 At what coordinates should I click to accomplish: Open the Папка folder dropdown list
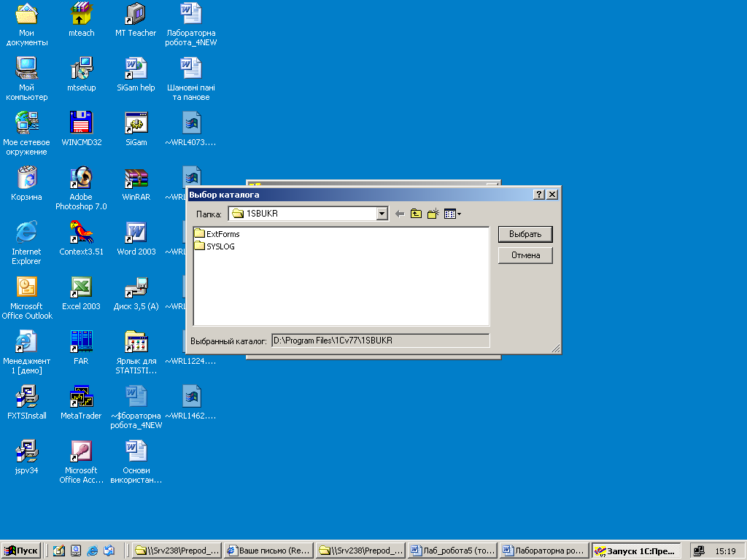[382, 214]
